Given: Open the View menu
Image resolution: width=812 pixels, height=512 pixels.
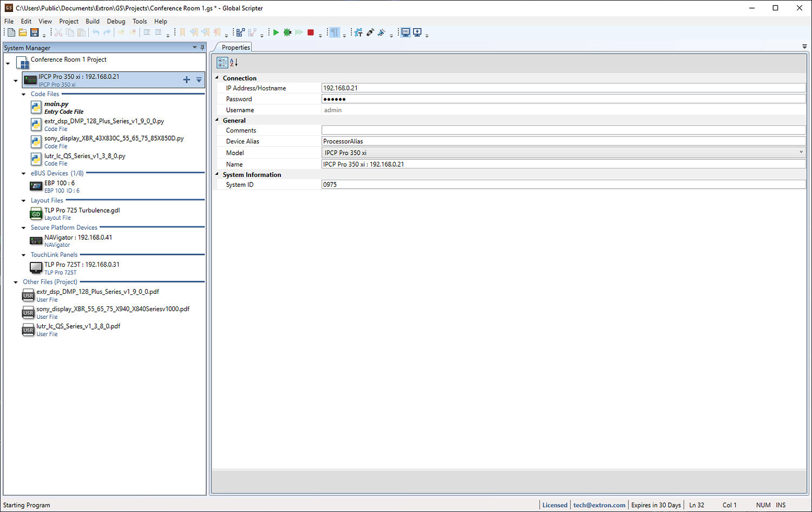Looking at the screenshot, I should pyautogui.click(x=45, y=21).
